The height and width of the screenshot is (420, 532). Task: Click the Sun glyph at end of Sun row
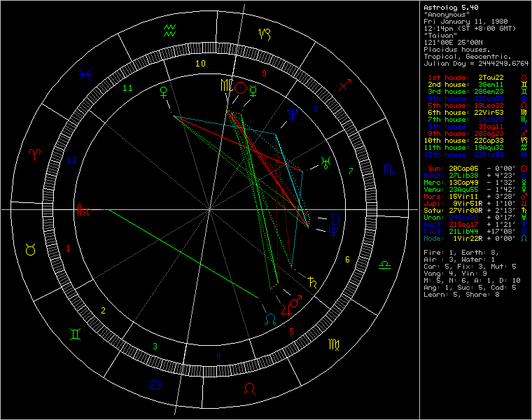tap(524, 169)
